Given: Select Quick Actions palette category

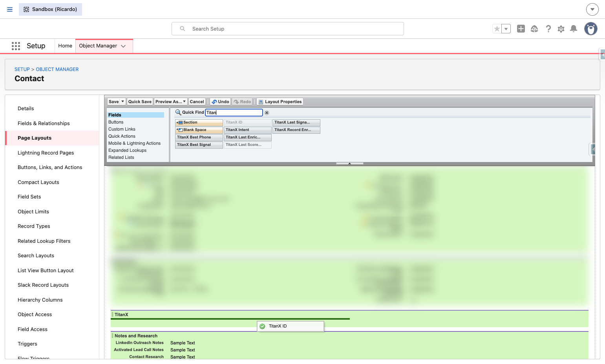Looking at the screenshot, I should (122, 136).
